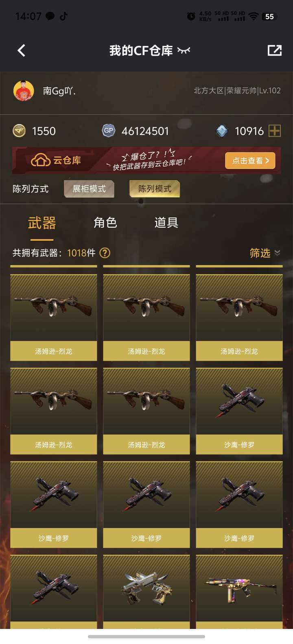293x644 pixels.
Task: Tap the back arrow icon
Action: click(x=22, y=50)
